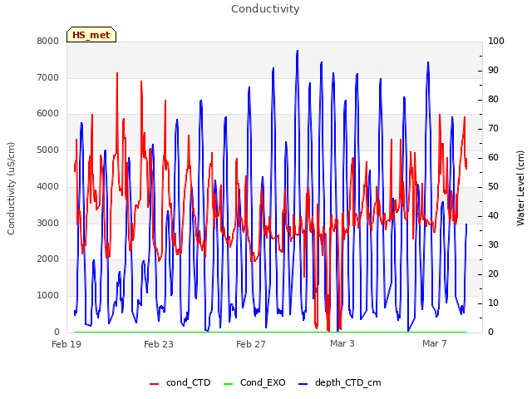
Task: Click the 20 right axis tick label
Action: 493,273
